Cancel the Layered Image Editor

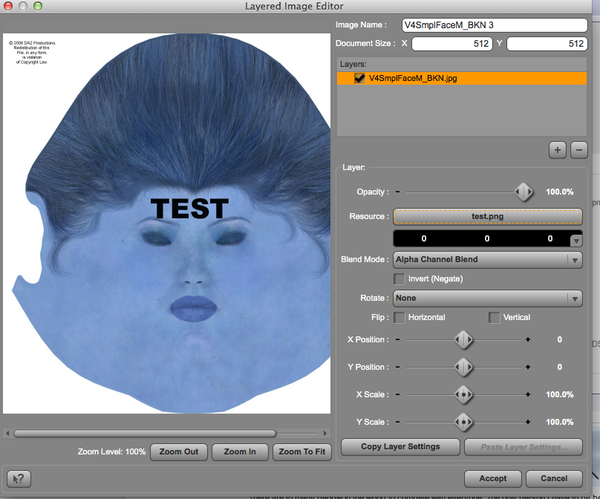point(554,478)
